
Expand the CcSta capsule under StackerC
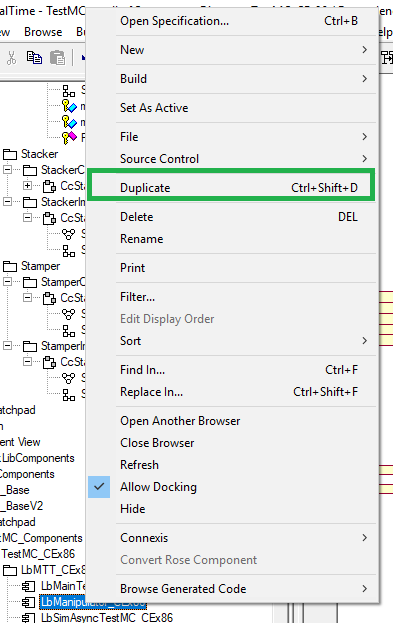[27, 186]
